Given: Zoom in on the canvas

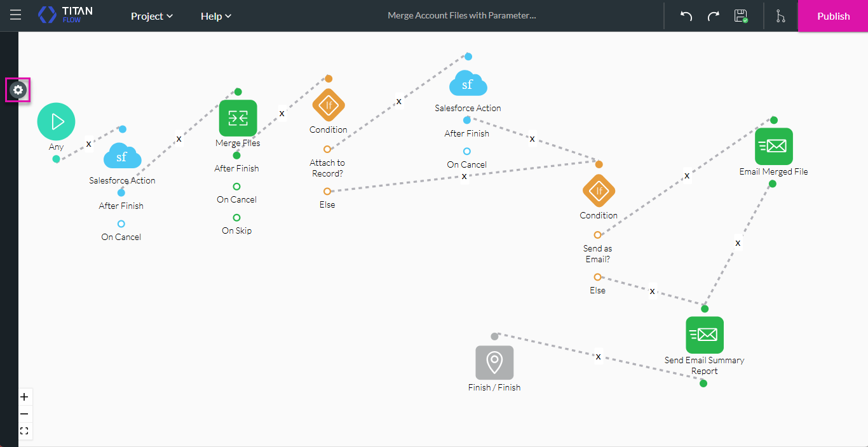Looking at the screenshot, I should (24, 397).
